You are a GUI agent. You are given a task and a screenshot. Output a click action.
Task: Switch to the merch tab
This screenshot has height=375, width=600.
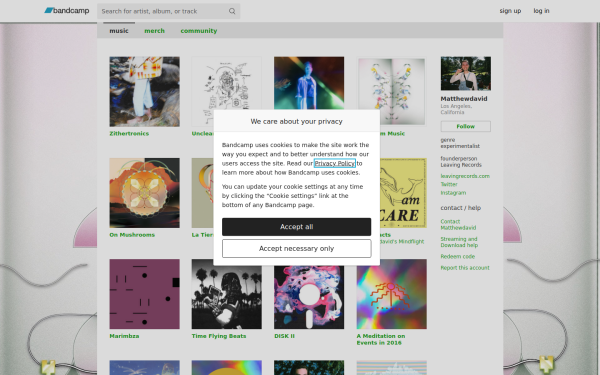pos(155,31)
